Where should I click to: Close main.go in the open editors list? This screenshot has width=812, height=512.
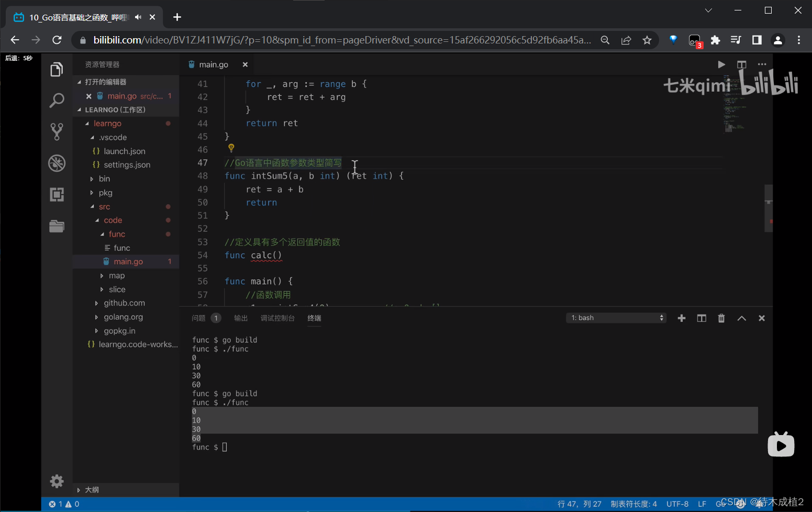coord(89,96)
